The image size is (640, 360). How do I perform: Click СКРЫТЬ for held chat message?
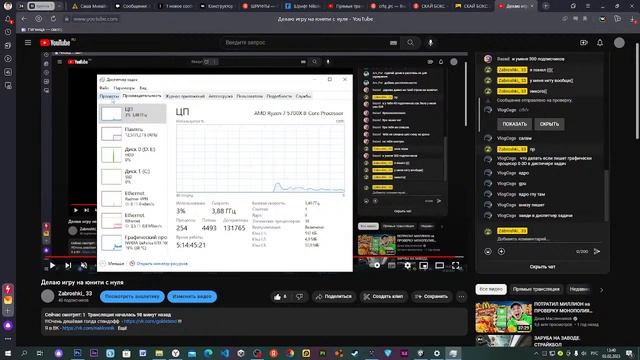549,124
